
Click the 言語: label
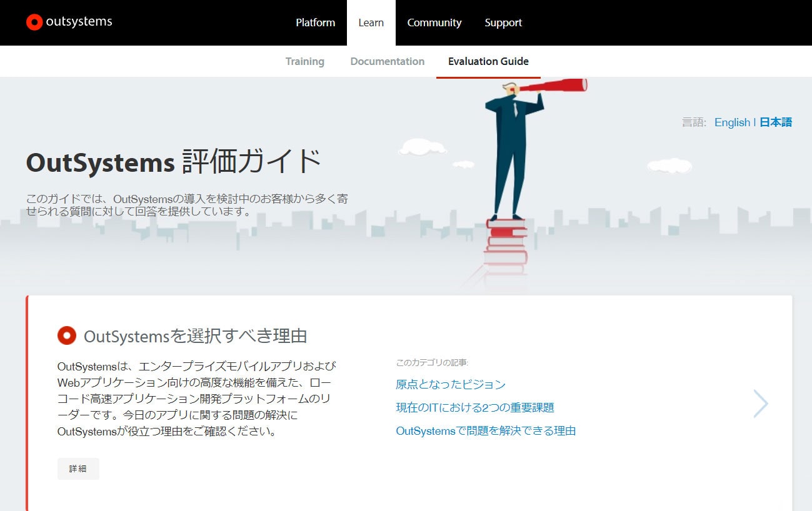[694, 122]
